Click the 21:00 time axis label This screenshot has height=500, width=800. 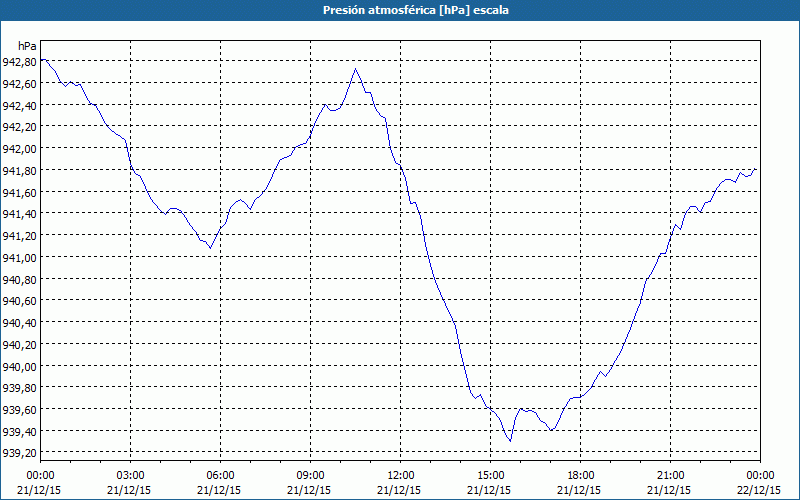pyautogui.click(x=670, y=476)
